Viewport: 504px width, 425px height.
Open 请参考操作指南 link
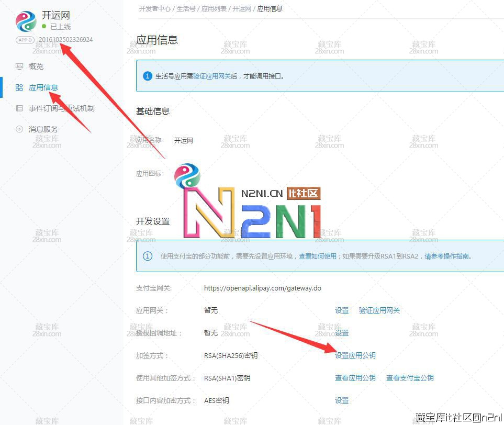coord(447,256)
